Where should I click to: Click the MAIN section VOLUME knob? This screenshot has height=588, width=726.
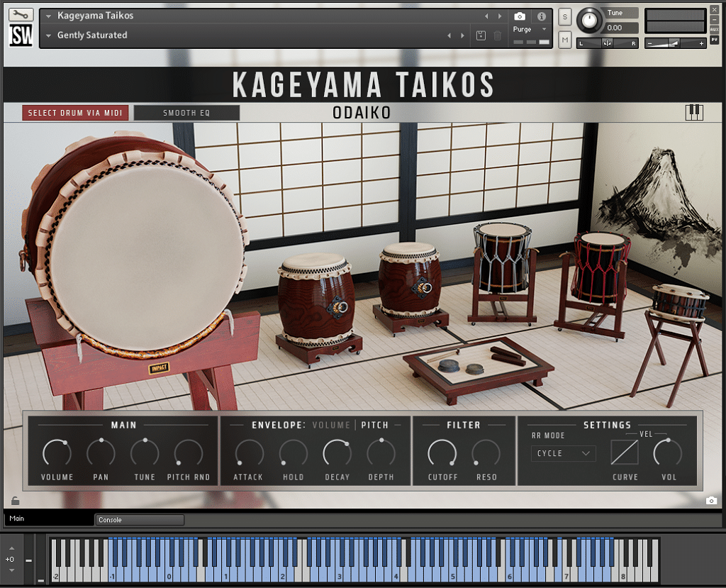click(57, 453)
